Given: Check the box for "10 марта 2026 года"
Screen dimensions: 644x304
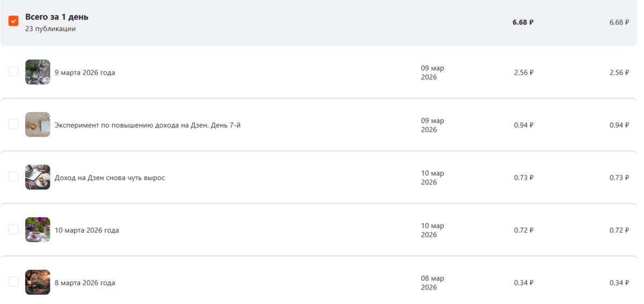Looking at the screenshot, I should [13, 229].
